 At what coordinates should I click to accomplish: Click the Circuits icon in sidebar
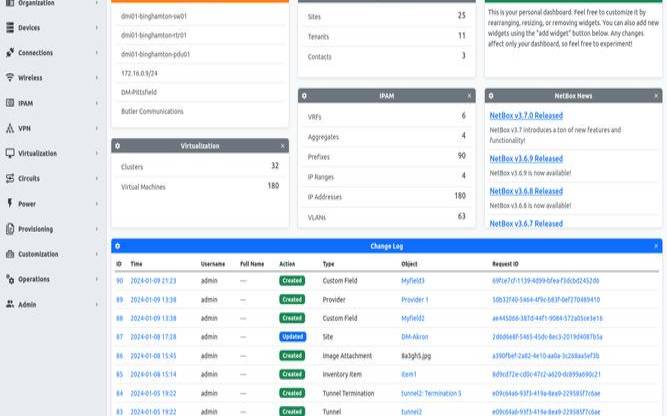point(9,178)
